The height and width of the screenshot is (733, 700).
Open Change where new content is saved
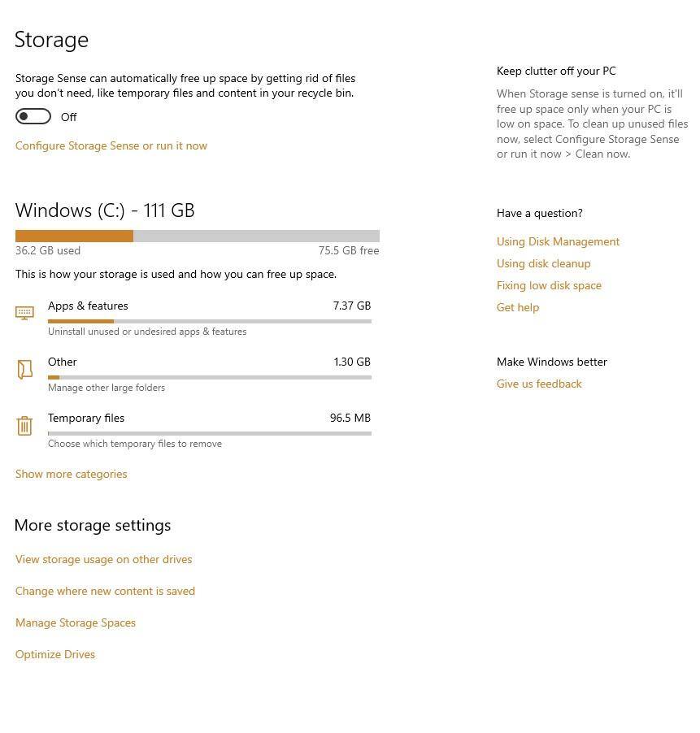[105, 591]
